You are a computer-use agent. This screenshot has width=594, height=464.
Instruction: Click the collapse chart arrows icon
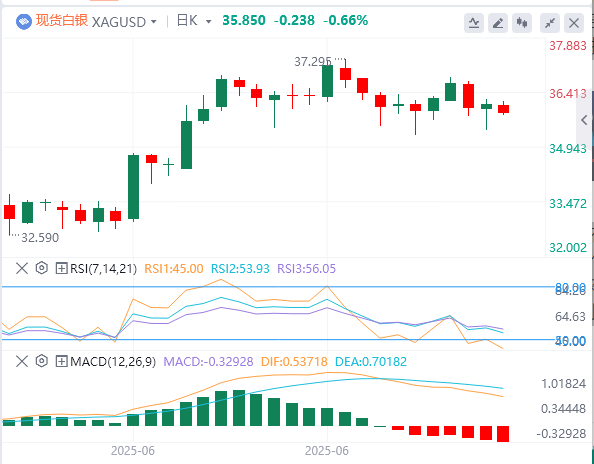pos(550,23)
